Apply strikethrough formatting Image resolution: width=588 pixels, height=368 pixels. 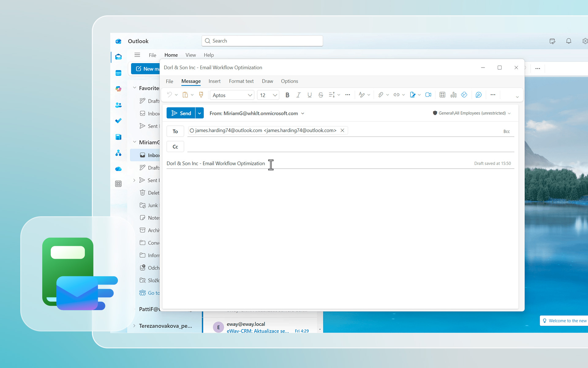pos(321,95)
